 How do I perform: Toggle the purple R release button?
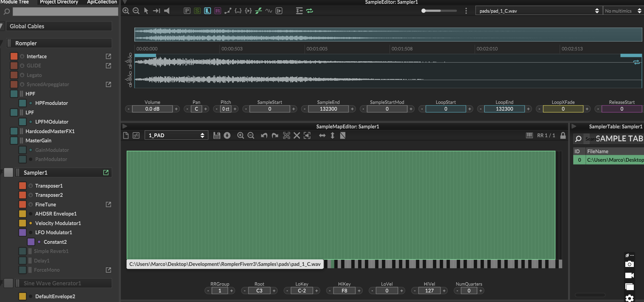coord(217,11)
